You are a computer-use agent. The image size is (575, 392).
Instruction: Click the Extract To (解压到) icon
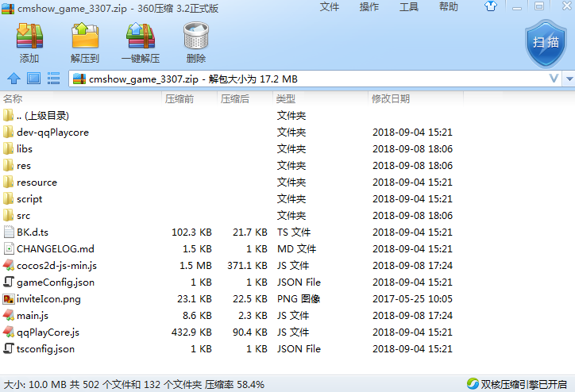coord(85,36)
